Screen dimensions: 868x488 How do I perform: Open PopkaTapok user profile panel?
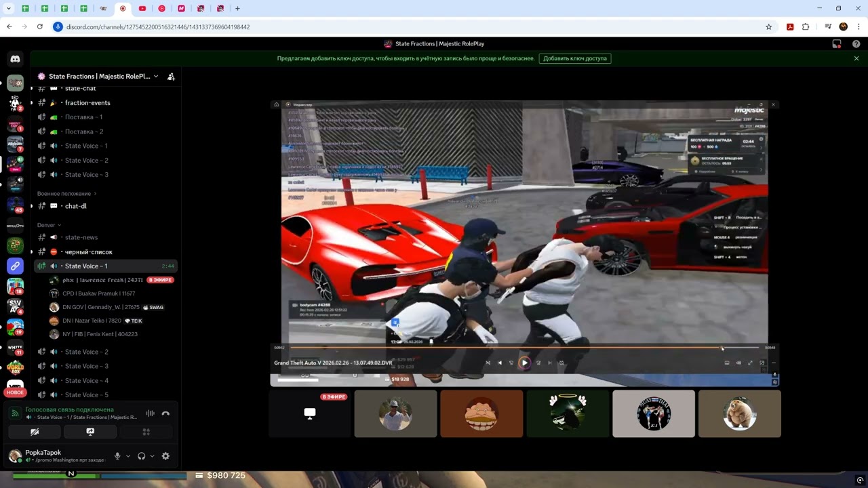click(57, 456)
